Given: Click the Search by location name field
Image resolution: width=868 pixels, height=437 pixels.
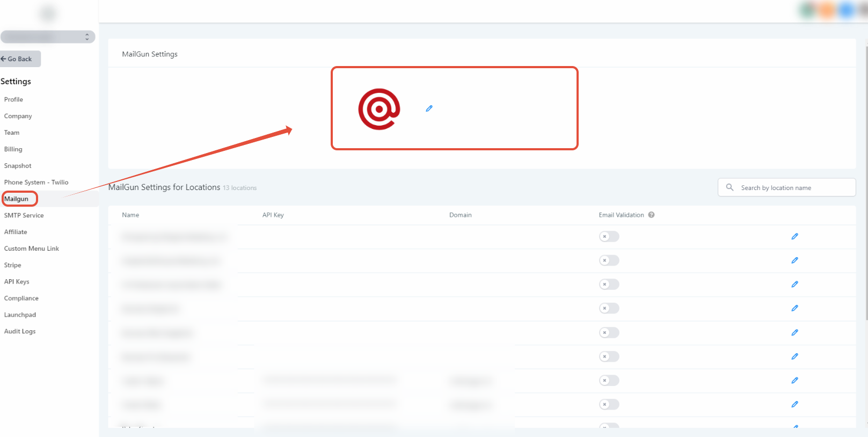Looking at the screenshot, I should (x=786, y=187).
